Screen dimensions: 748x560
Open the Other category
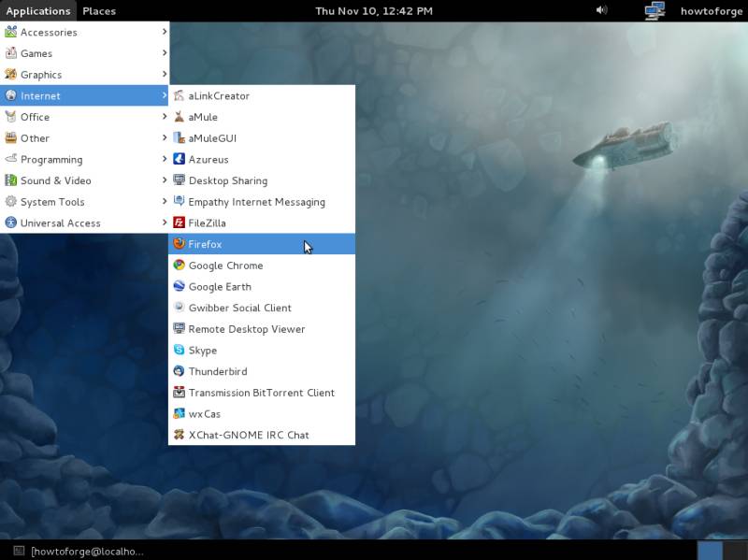(x=84, y=137)
